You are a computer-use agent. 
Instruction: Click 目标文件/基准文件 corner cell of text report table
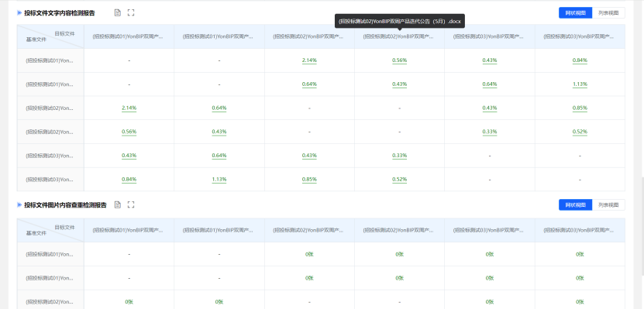(50, 36)
